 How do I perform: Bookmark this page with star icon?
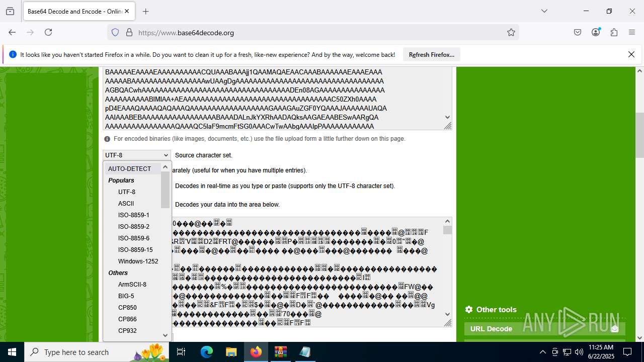tap(511, 32)
